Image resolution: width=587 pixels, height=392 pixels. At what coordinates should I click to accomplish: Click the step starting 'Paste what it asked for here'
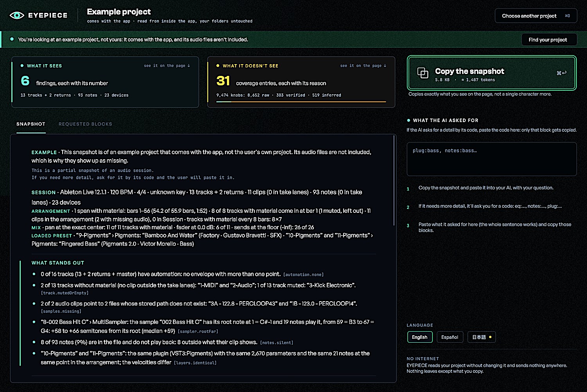[495, 227]
